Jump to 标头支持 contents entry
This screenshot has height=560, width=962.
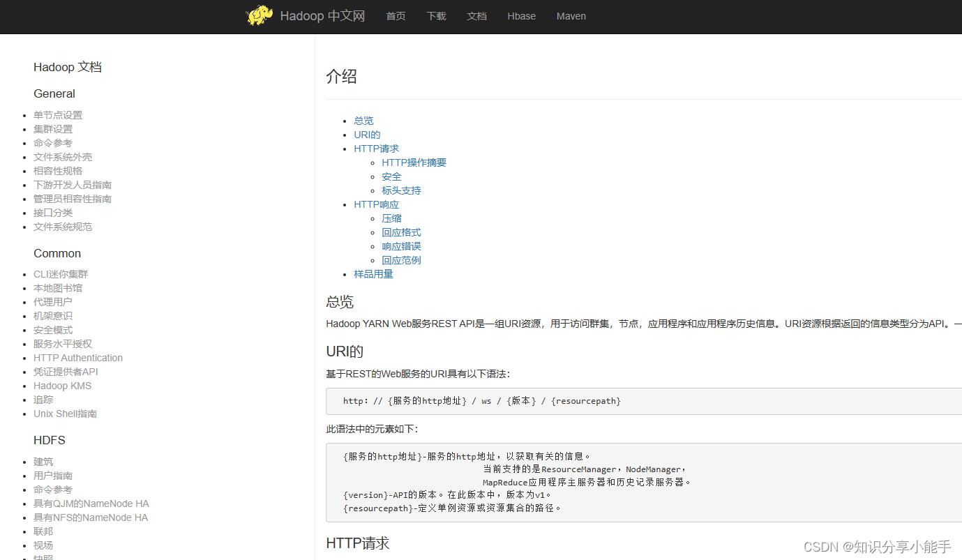coord(401,190)
